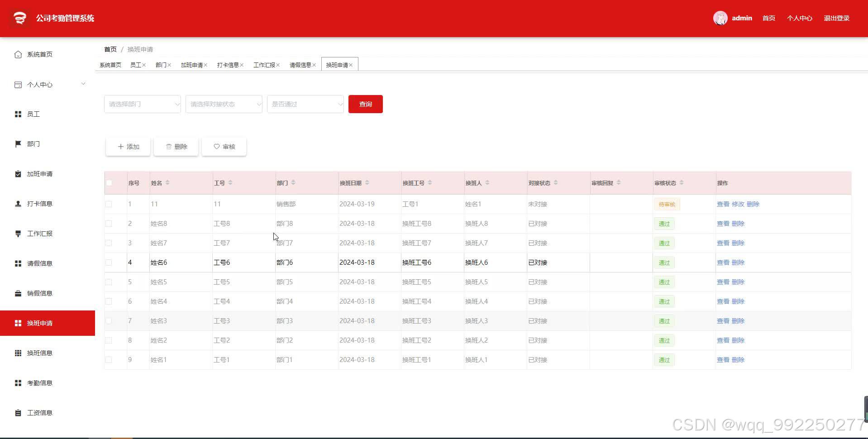The width and height of the screenshot is (868, 439).
Task: Sort by 工号 column arrows
Action: click(230, 183)
